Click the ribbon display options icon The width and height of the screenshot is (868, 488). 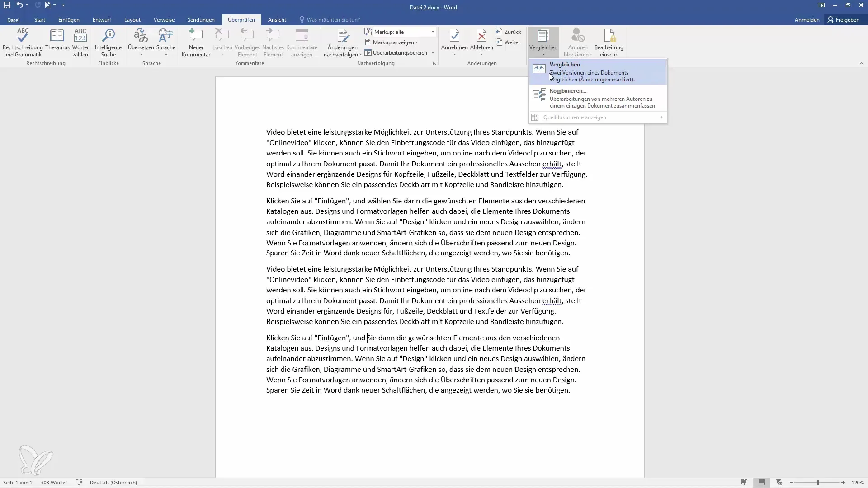click(821, 5)
